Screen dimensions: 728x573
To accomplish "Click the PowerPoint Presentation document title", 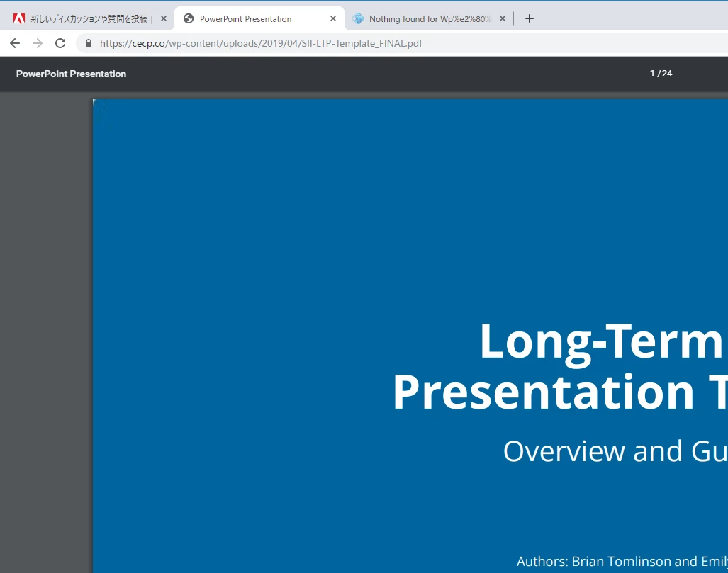I will pos(71,74).
